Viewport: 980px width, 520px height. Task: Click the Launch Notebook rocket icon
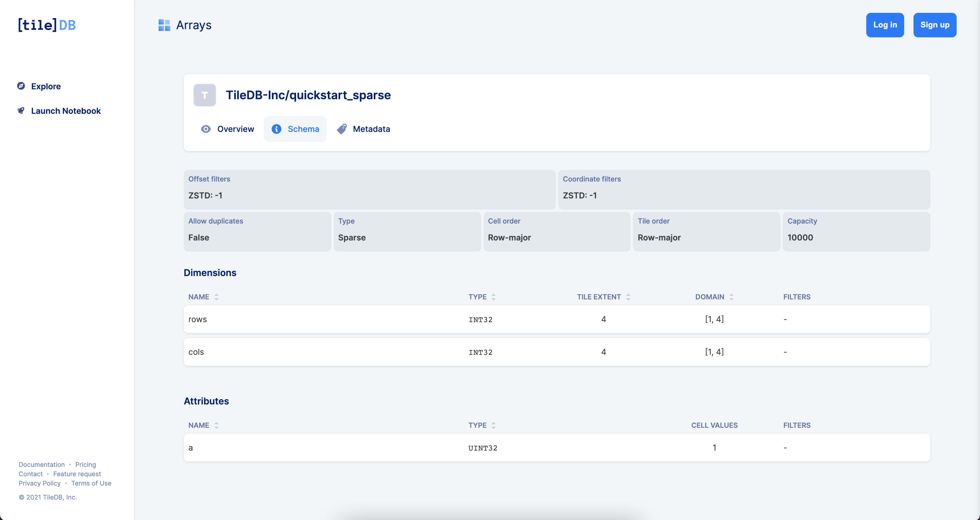[21, 111]
